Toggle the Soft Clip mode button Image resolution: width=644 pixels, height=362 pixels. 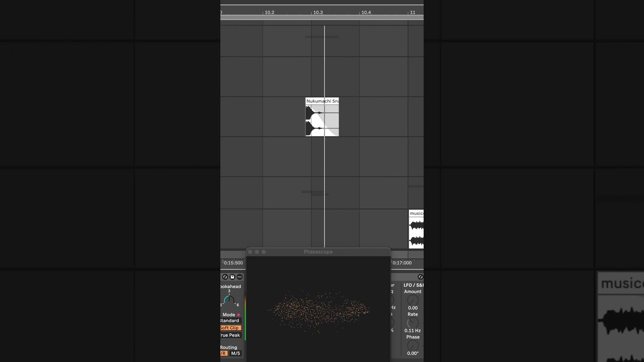coord(230,328)
